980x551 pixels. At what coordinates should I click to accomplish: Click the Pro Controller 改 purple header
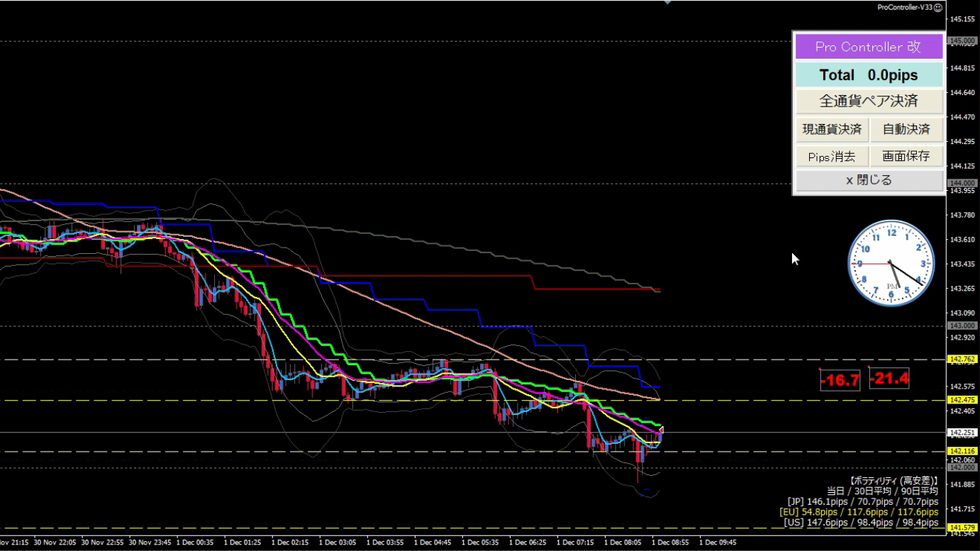pos(869,47)
